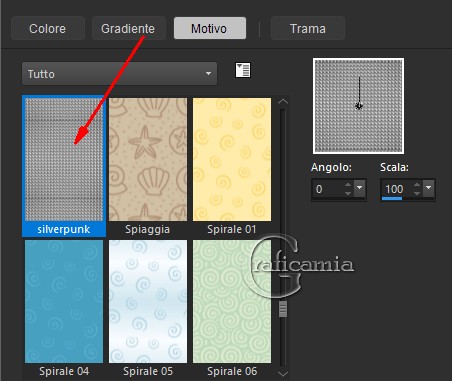The image size is (452, 381).
Task: Increase the Scala value with up arrow
Action: pos(417,185)
